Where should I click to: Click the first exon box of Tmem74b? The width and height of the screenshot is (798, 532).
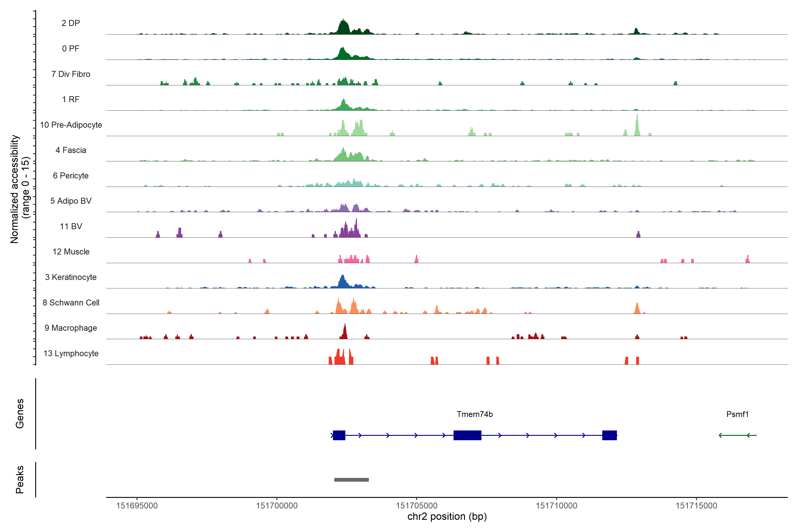339,435
